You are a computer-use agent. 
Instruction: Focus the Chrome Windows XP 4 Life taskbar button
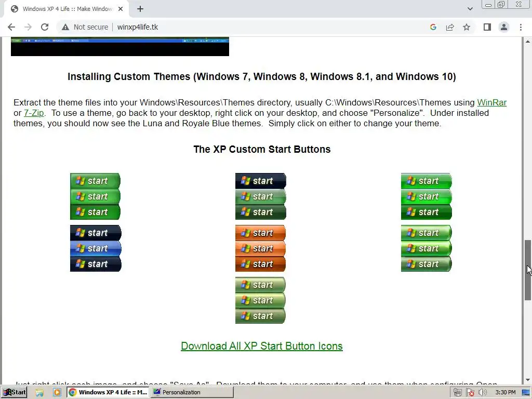(x=108, y=392)
